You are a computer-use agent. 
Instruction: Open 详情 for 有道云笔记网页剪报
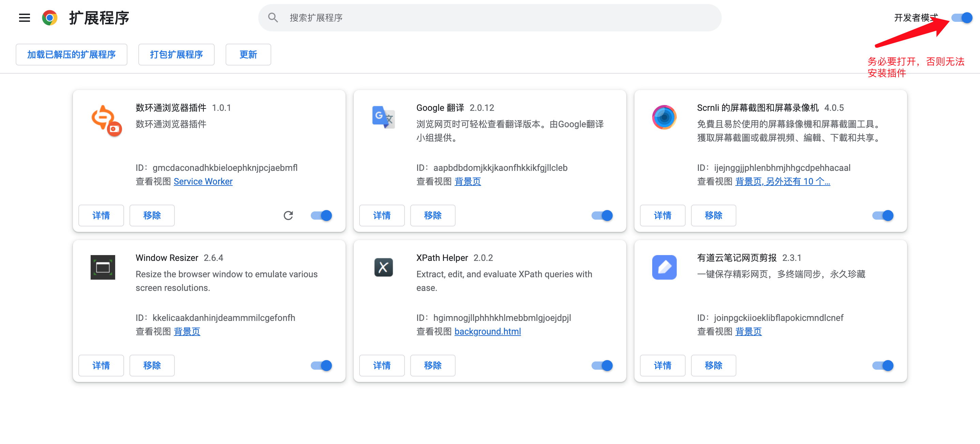click(663, 366)
